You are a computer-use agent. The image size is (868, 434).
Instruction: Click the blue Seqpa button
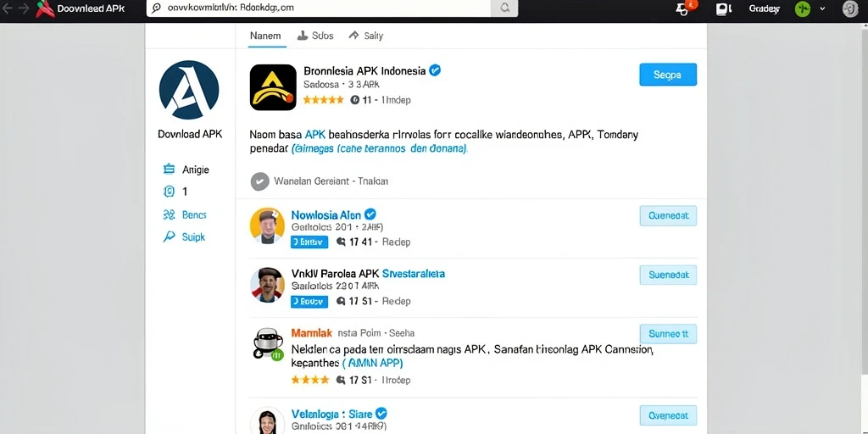click(x=668, y=75)
